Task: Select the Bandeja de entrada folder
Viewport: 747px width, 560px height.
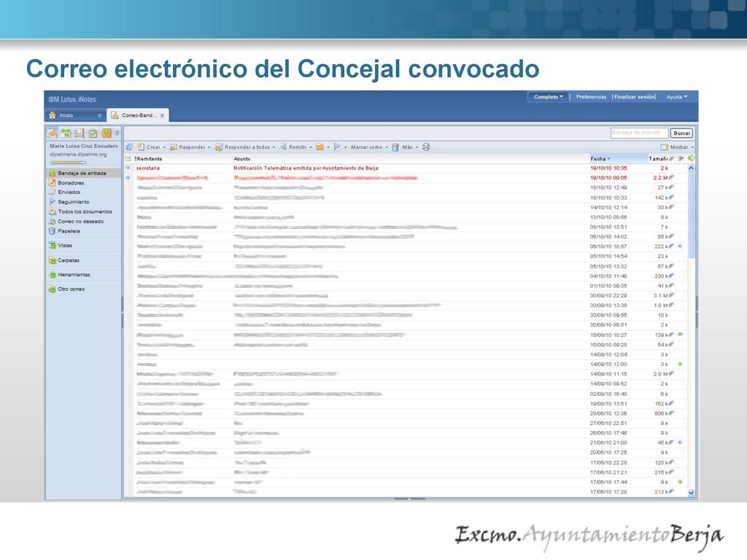Action: (x=83, y=173)
